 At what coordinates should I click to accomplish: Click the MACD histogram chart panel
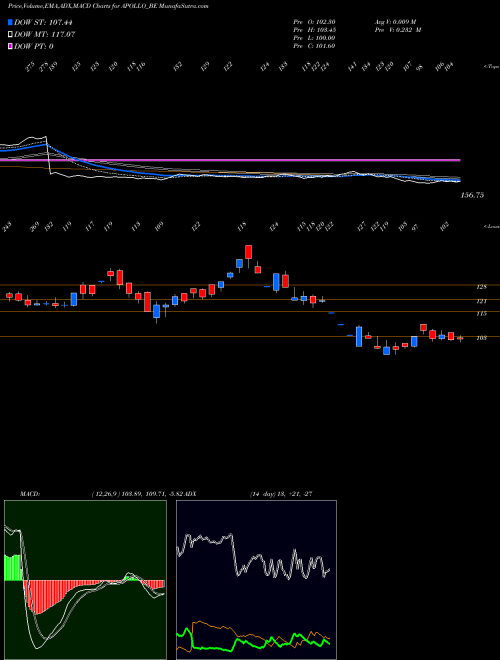(85, 580)
